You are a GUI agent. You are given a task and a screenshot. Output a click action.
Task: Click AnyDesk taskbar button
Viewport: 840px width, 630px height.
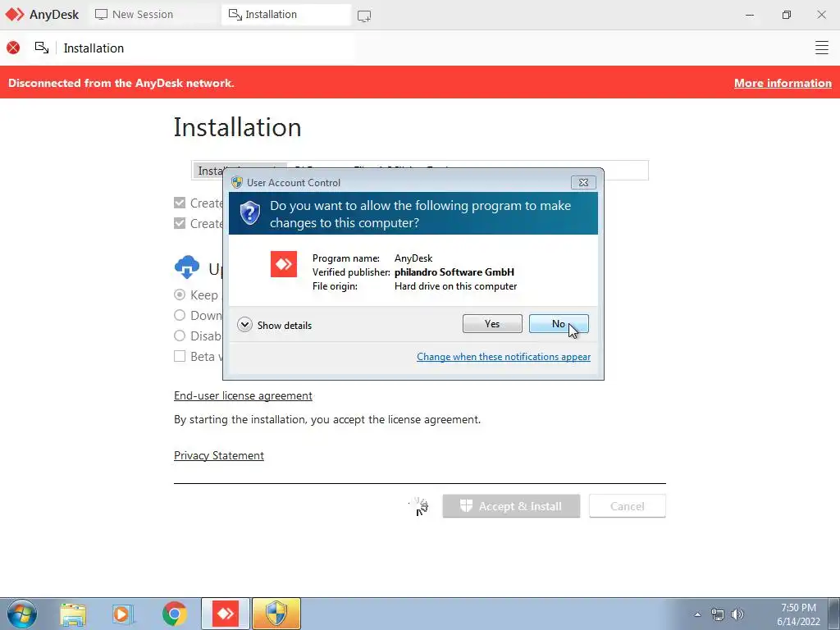click(x=226, y=614)
